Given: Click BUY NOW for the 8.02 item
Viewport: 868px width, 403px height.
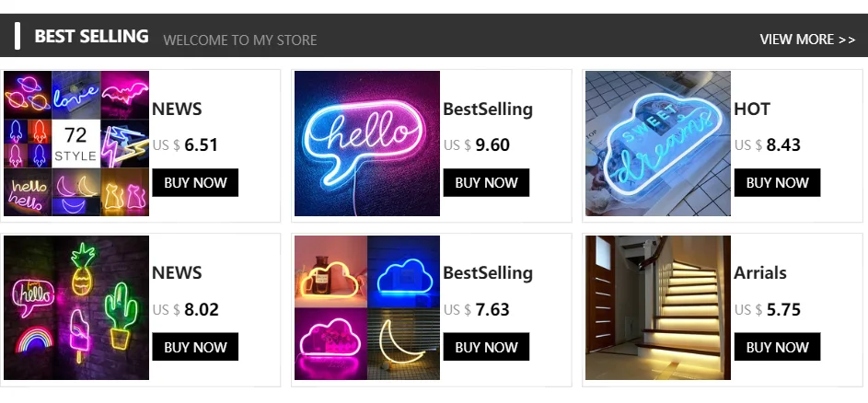Looking at the screenshot, I should click(x=195, y=347).
